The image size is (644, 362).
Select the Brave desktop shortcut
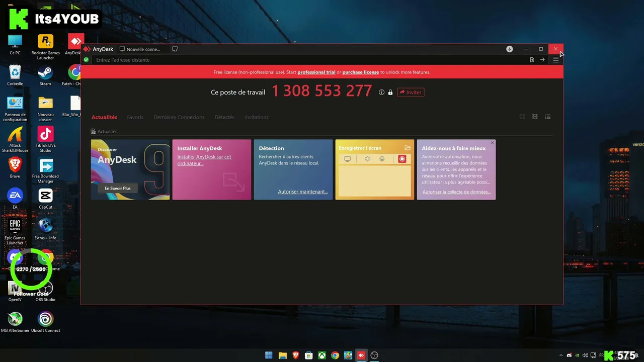coord(15,168)
